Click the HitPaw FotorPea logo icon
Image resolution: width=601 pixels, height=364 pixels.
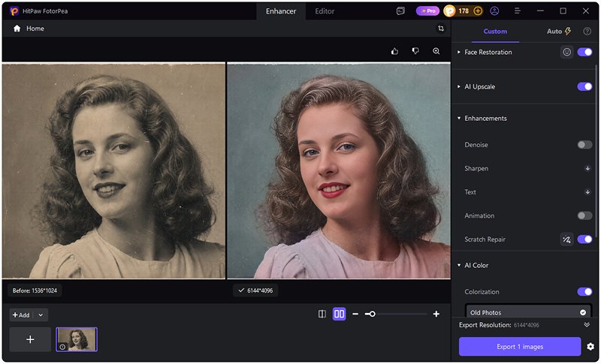pyautogui.click(x=14, y=11)
